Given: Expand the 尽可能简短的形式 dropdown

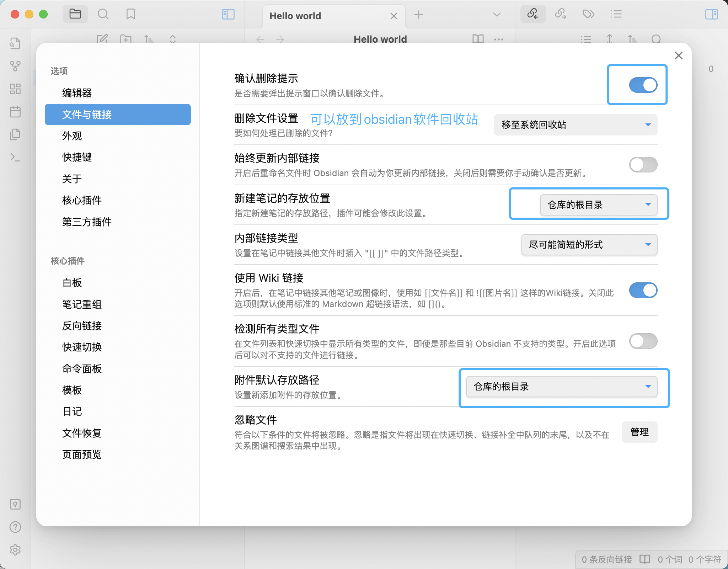Looking at the screenshot, I should 589,245.
